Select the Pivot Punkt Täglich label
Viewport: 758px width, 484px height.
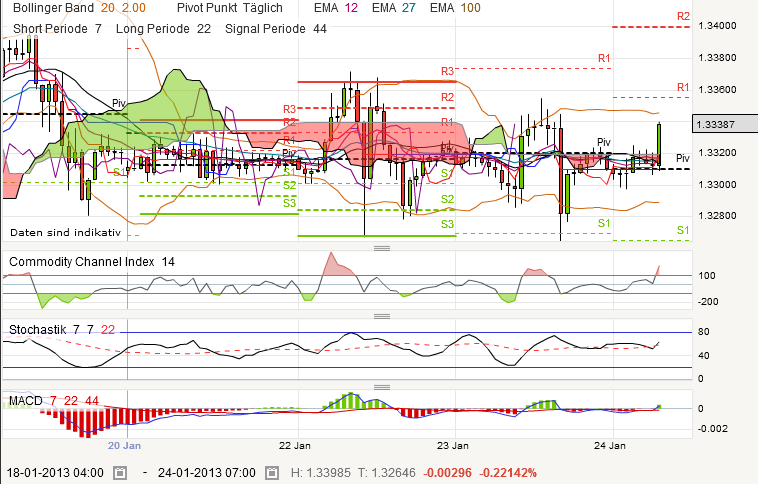[x=230, y=8]
